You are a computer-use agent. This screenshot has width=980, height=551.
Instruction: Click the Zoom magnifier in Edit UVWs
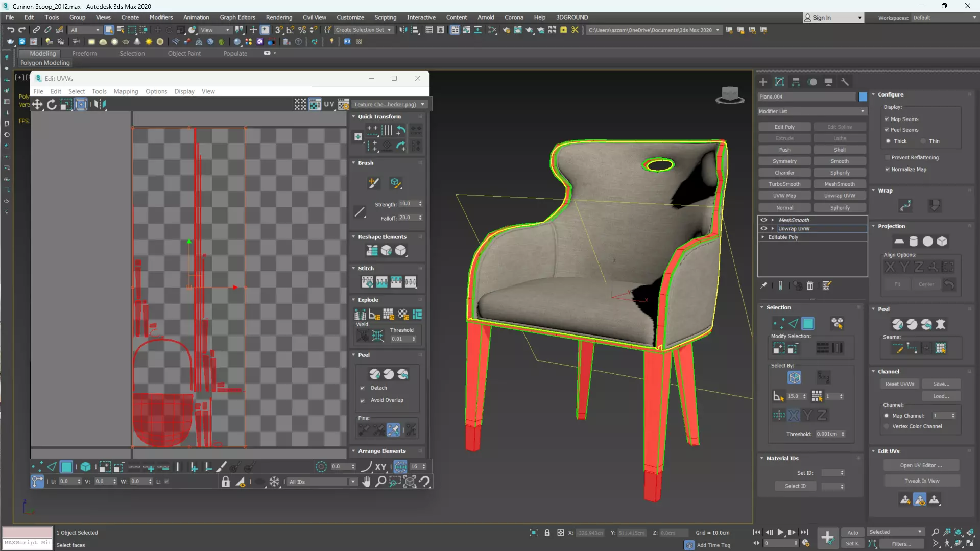[380, 482]
